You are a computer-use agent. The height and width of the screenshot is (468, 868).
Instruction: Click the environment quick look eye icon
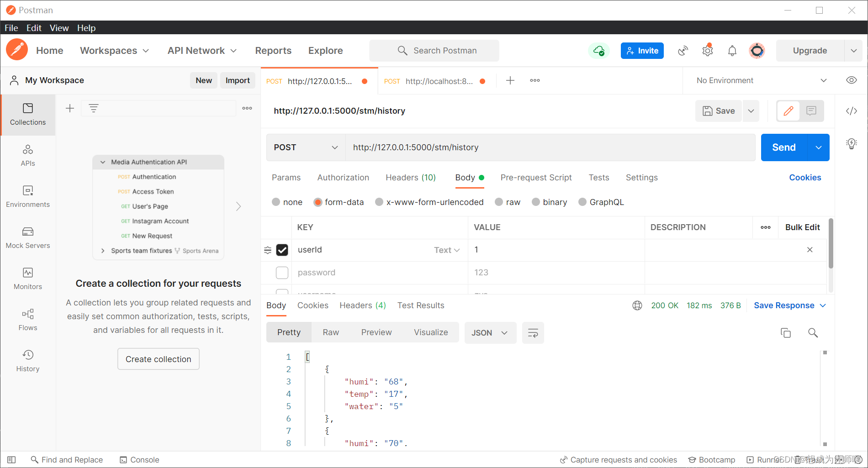coord(852,80)
